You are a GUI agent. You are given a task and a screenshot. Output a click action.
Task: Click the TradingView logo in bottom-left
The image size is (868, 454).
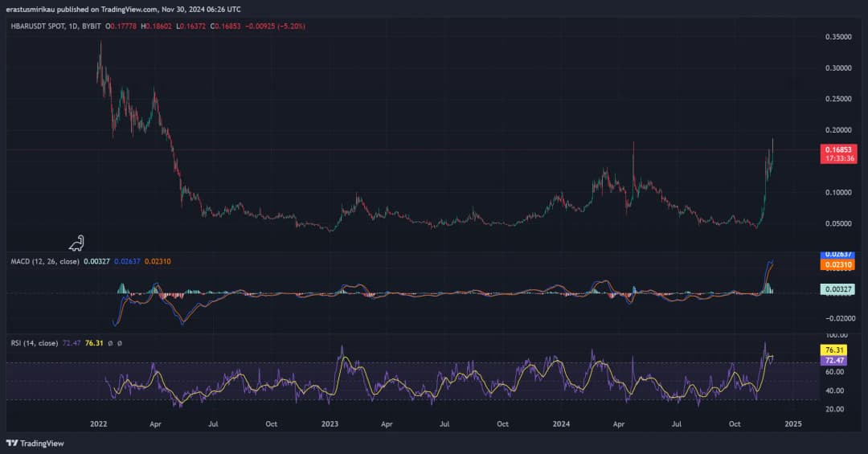pyautogui.click(x=35, y=443)
